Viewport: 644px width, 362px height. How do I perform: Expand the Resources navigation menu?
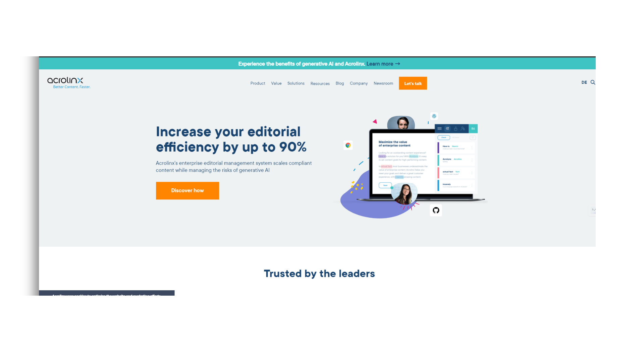point(320,83)
